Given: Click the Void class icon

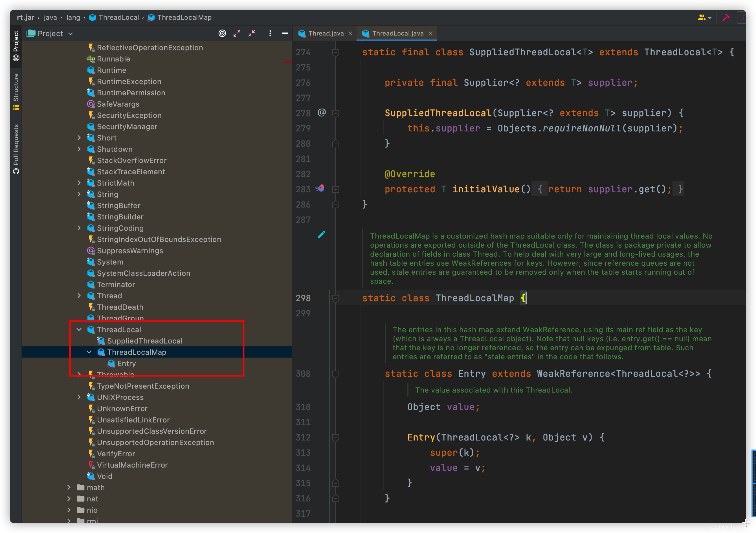Looking at the screenshot, I should pos(91,476).
